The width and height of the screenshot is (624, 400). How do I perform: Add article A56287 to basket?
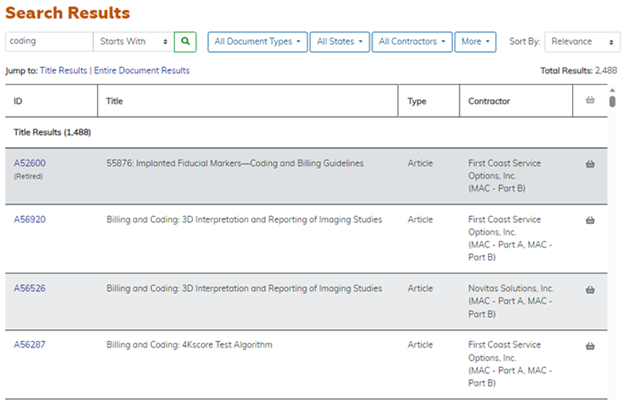pos(590,346)
